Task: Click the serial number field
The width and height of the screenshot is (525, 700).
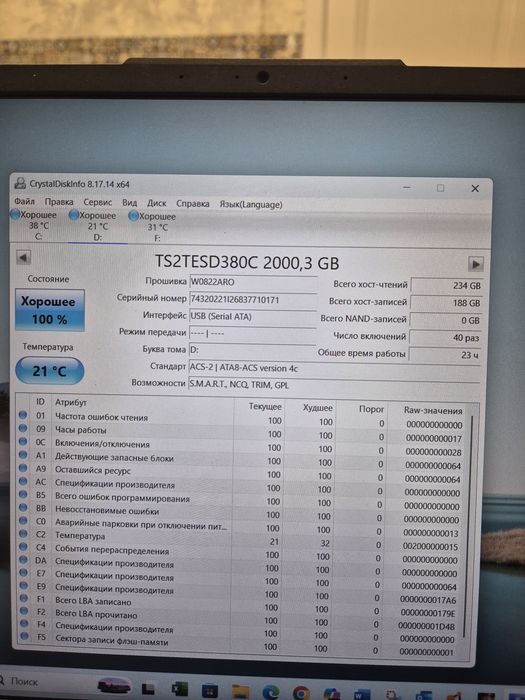Action: (x=253, y=299)
